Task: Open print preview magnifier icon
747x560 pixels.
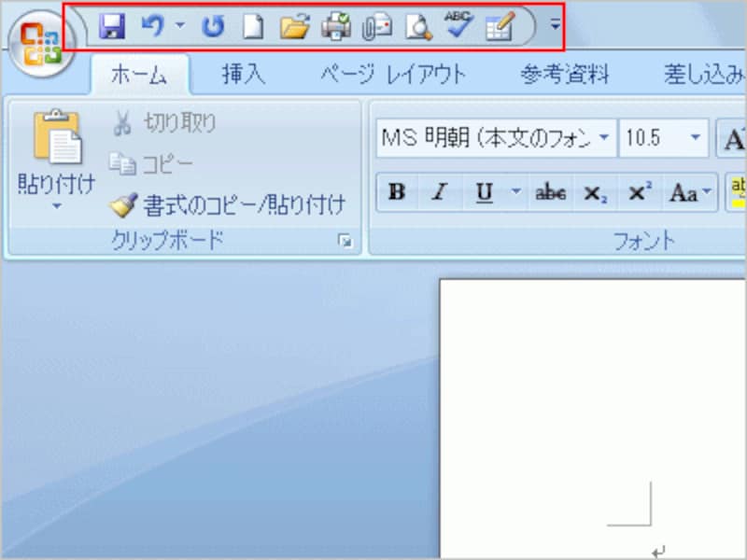Action: coord(418,28)
